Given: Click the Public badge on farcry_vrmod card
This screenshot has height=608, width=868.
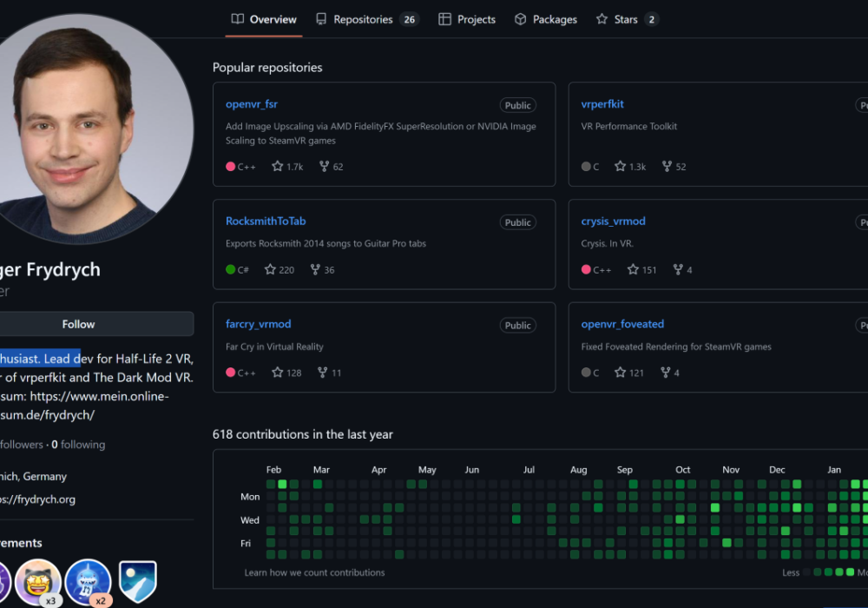Looking at the screenshot, I should [x=517, y=325].
